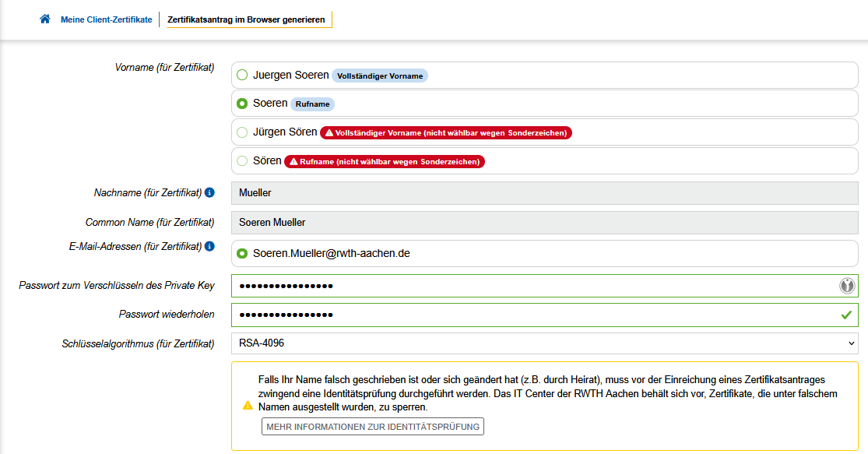Go to Meine Client-Zertifikate breadcrumb
Screen dimensions: 868x454
(107, 19)
